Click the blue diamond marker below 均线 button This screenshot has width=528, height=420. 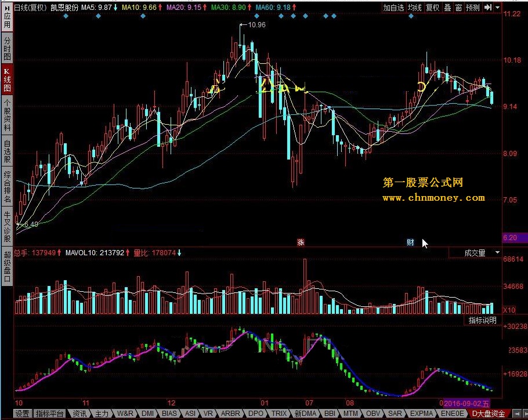pyautogui.click(x=411, y=16)
